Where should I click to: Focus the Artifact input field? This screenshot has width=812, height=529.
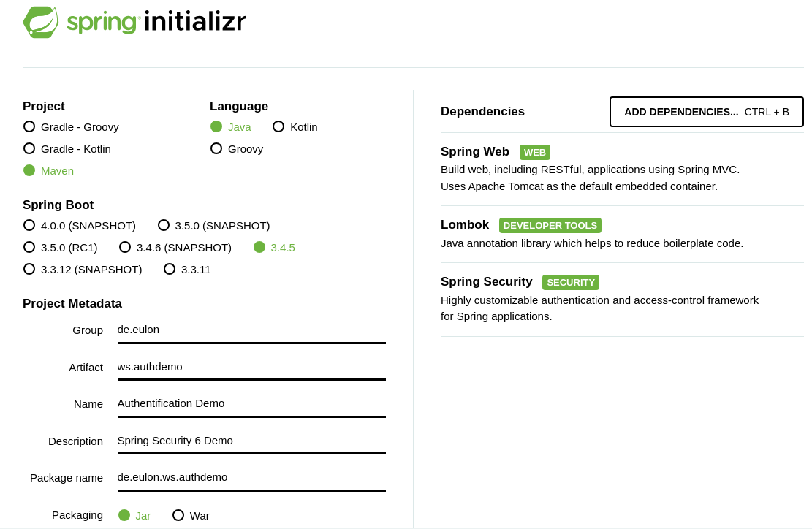click(x=251, y=368)
